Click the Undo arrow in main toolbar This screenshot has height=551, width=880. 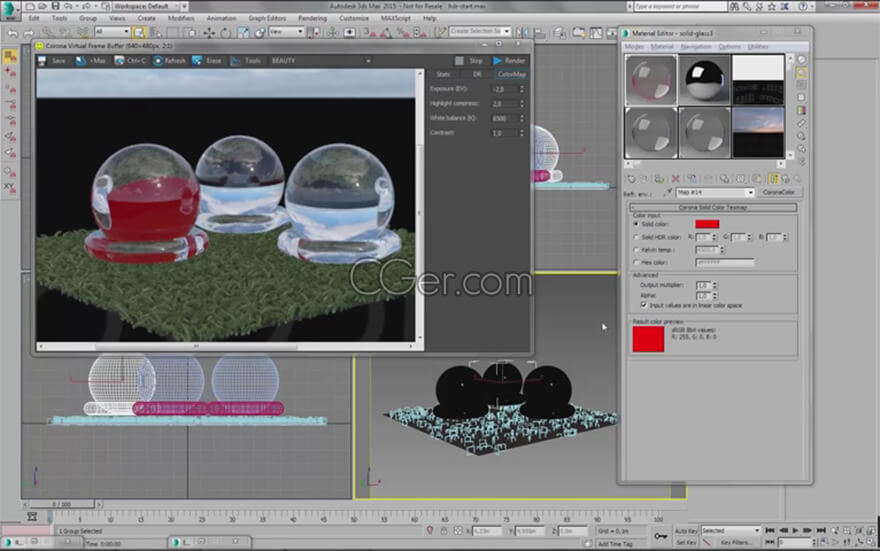pyautogui.click(x=13, y=33)
